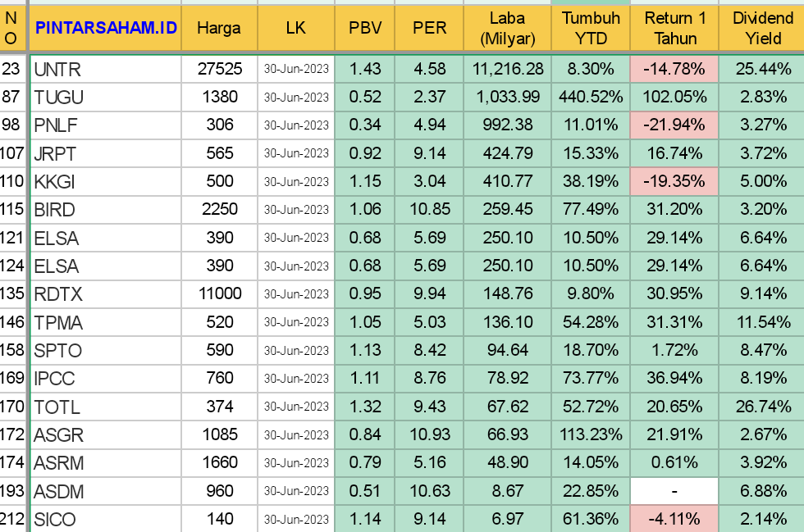This screenshot has height=532, width=804.
Task: Select TOTL dividend yield 26.74%
Action: pyautogui.click(x=762, y=407)
